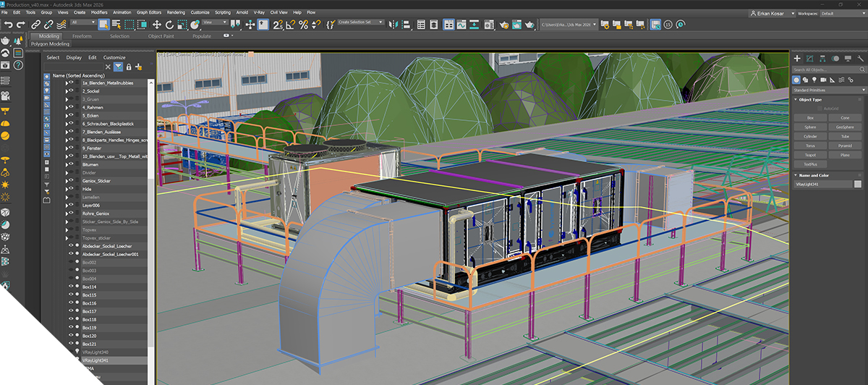Open the Utilities wrench panel icon
The image size is (868, 385).
pyautogui.click(x=860, y=58)
